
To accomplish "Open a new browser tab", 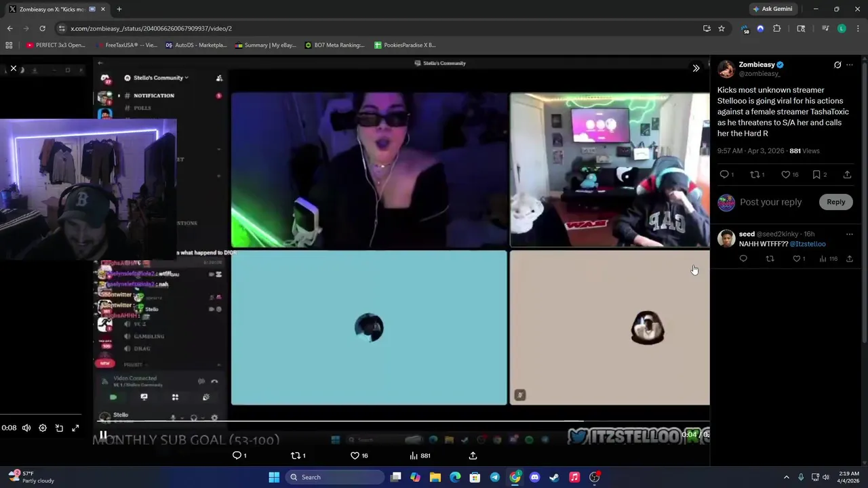I will click(119, 9).
